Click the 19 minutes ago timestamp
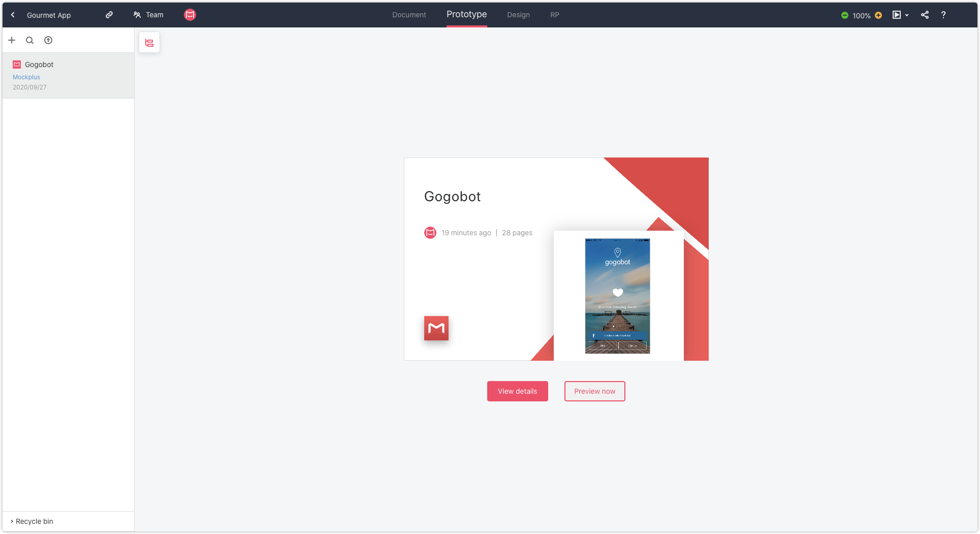980x534 pixels. point(466,233)
